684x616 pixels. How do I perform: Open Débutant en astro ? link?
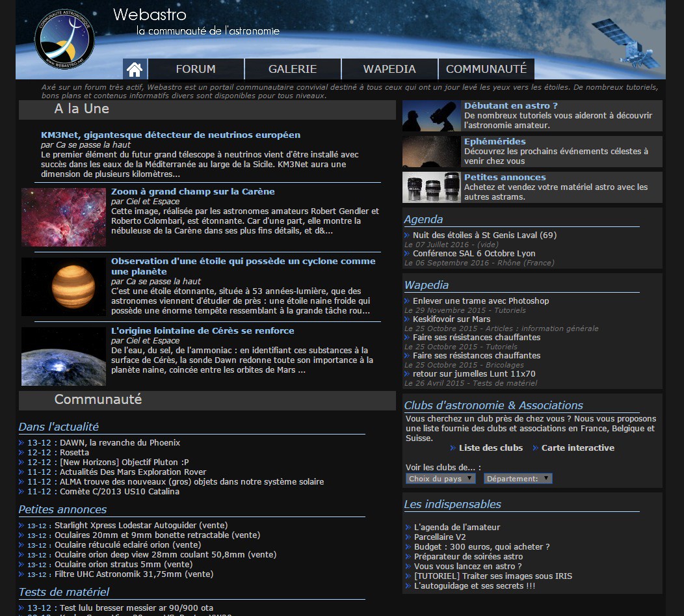pyautogui.click(x=511, y=105)
